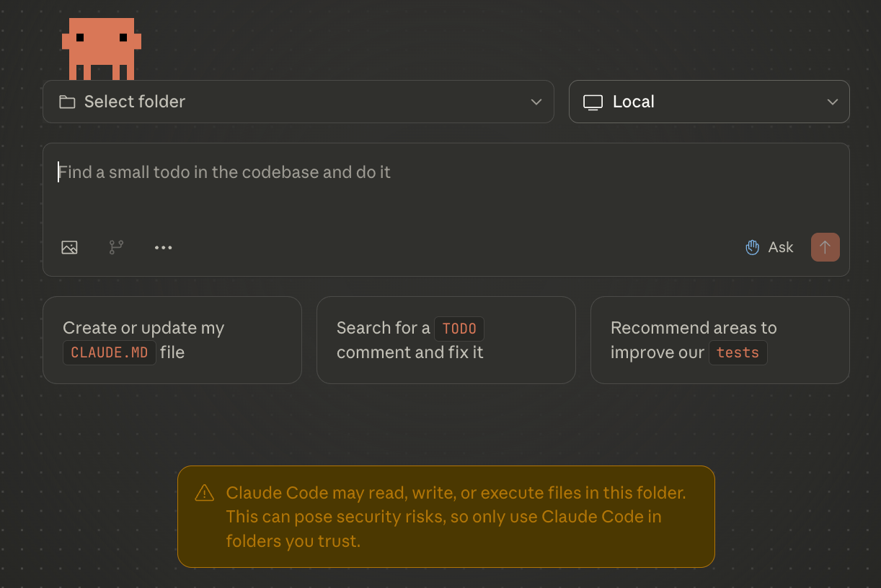
Task: Select the Search for a TODO comment suggestion
Action: coord(446,340)
